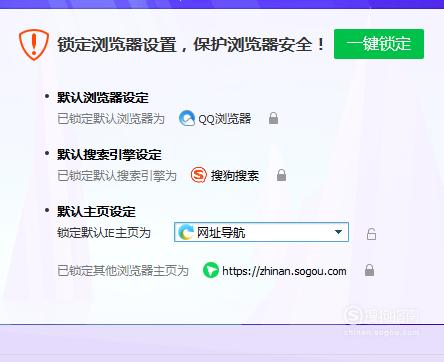Click the QQ浏览器 cloud icon
The height and width of the screenshot is (362, 444).
[x=187, y=118]
